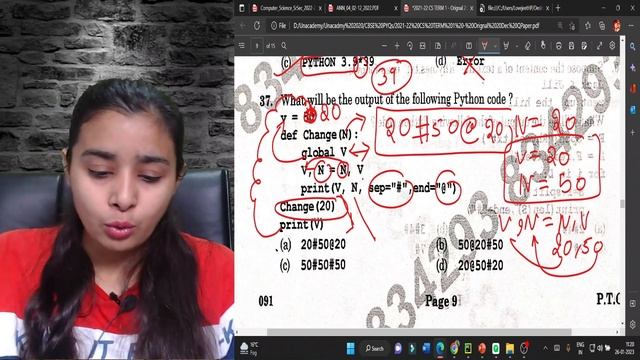Print the PDF document

559,46
